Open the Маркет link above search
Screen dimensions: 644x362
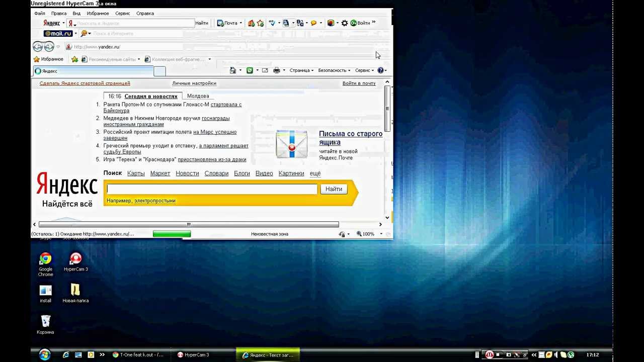pos(160,173)
